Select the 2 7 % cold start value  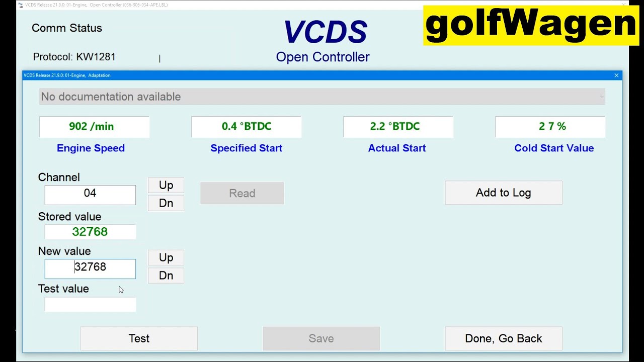[x=550, y=127]
